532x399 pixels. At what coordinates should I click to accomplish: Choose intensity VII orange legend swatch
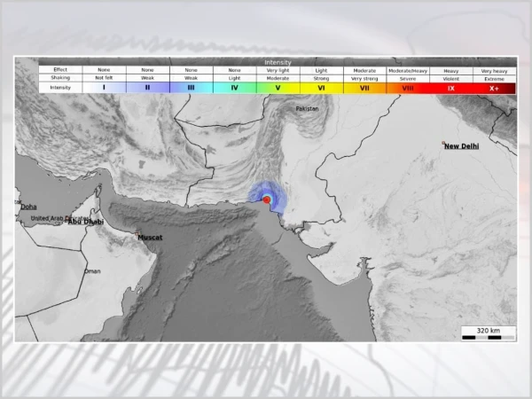(x=364, y=88)
